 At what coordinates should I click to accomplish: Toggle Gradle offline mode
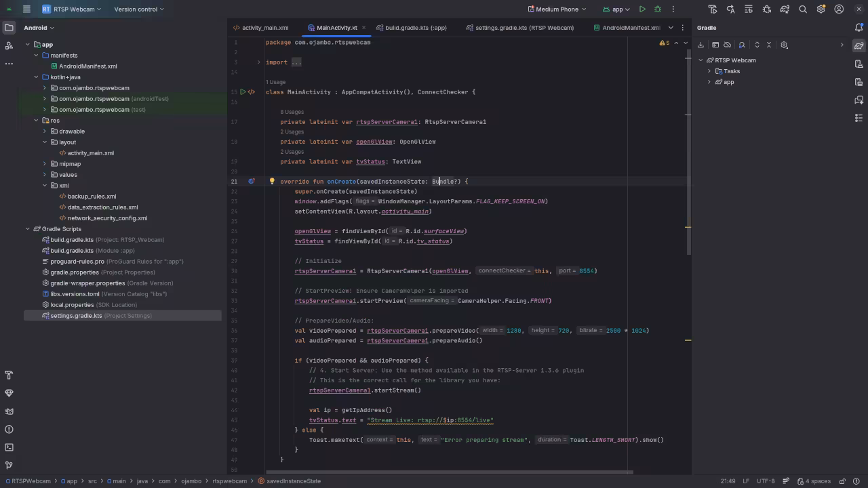[x=728, y=45]
